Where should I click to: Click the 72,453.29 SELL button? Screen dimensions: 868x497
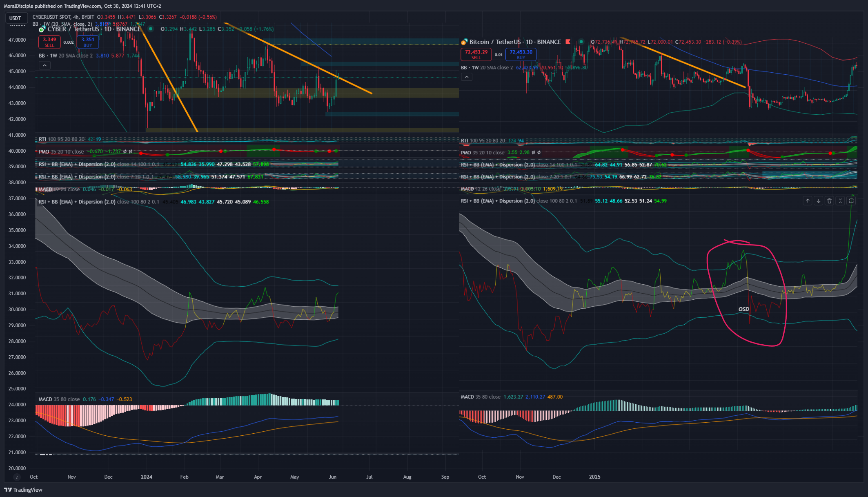[476, 54]
